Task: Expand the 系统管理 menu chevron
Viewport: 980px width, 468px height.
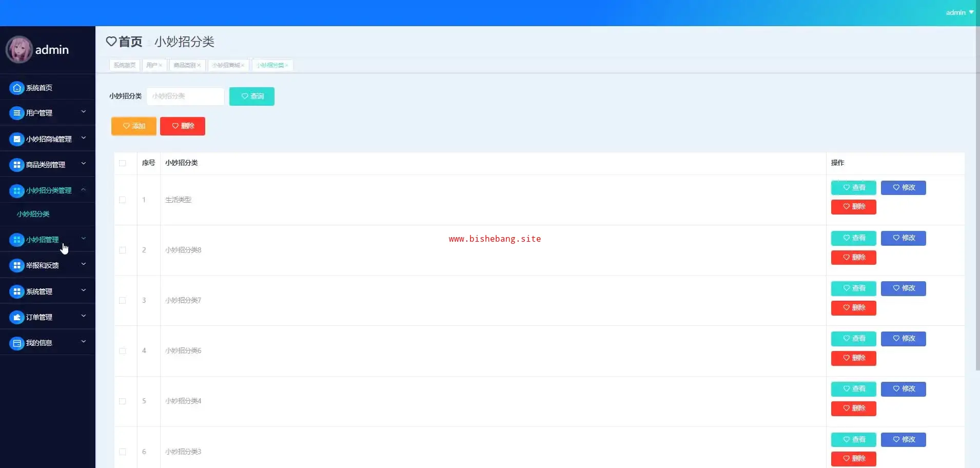Action: tap(84, 290)
